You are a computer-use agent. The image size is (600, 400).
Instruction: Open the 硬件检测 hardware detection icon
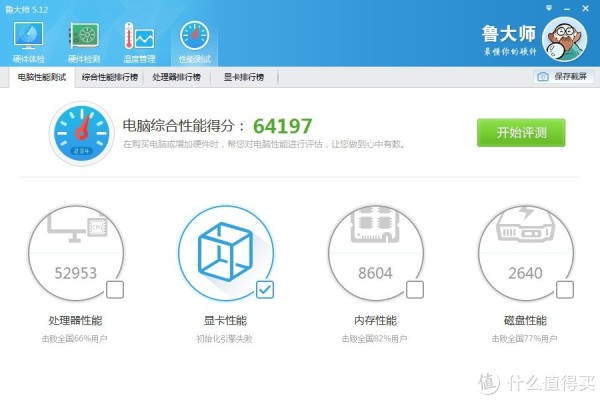84,42
